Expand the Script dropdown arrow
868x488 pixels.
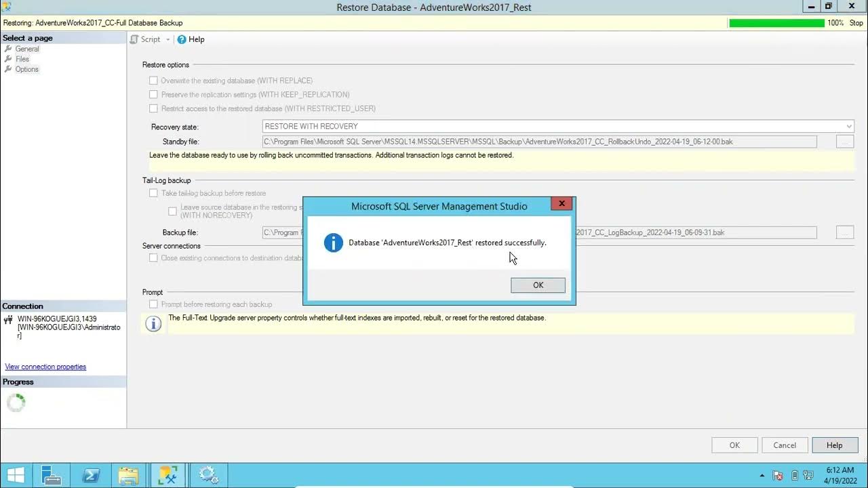pyautogui.click(x=168, y=39)
